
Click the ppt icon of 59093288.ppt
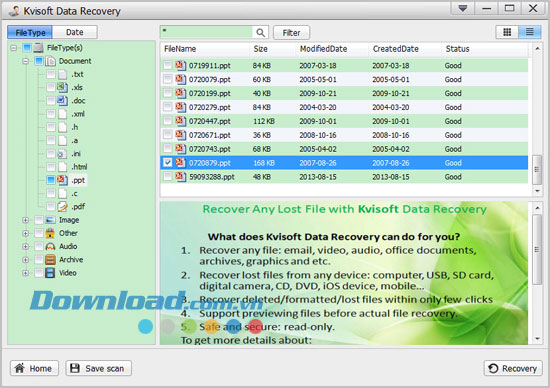click(181, 176)
